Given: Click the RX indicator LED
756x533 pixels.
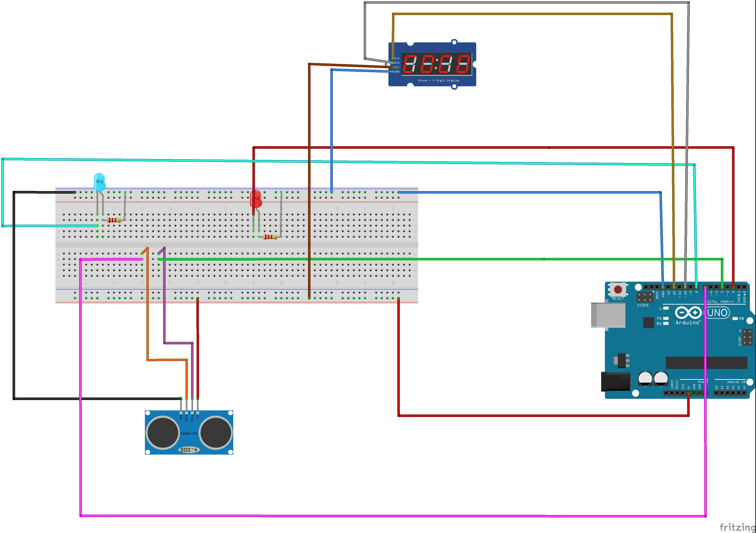Looking at the screenshot, I should pyautogui.click(x=666, y=323).
